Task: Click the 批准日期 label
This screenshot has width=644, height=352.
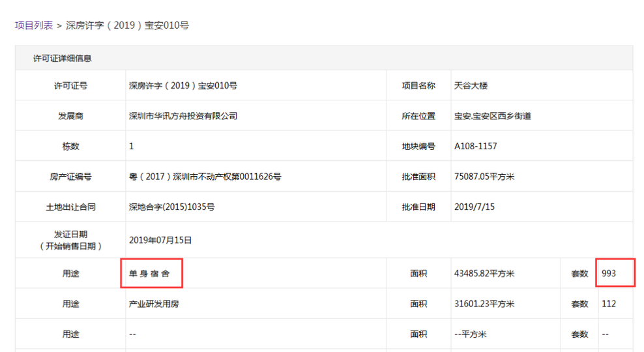Action: 418,207
